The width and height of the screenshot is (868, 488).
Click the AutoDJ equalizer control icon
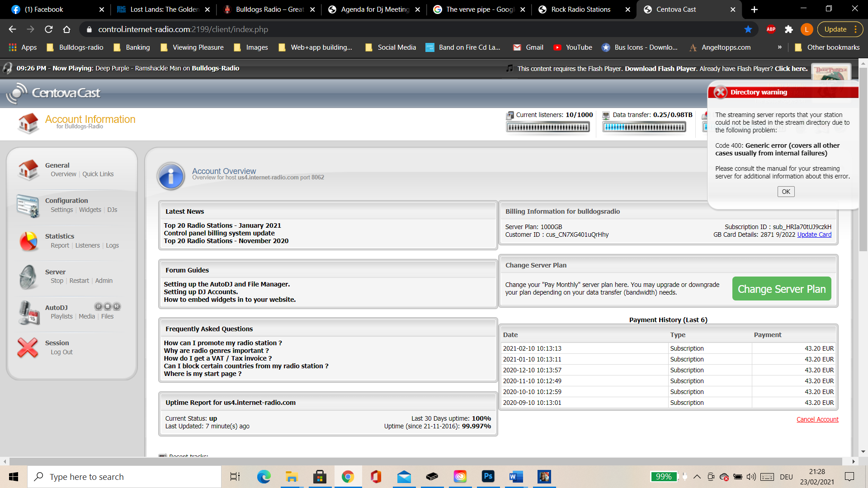[98, 306]
